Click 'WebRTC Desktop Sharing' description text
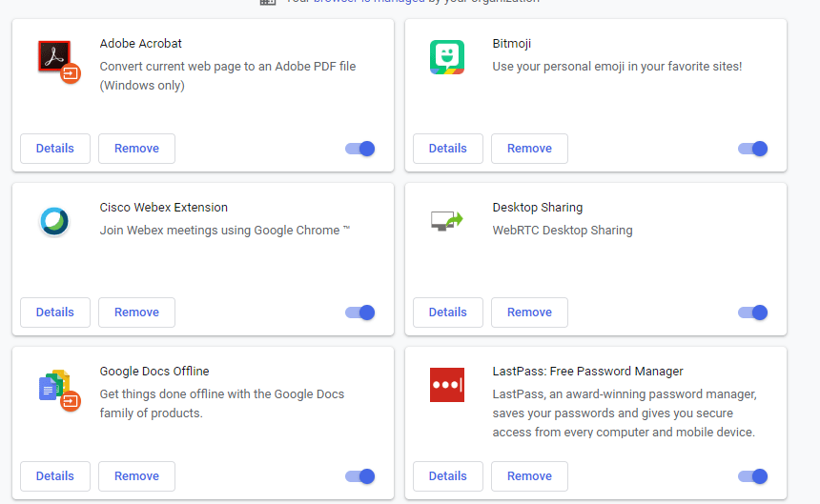The width and height of the screenshot is (820, 504). (563, 231)
